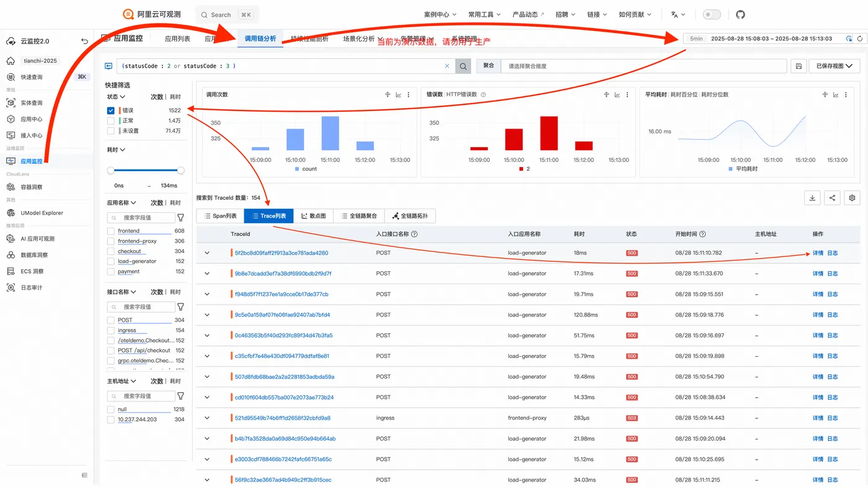
Task: Switch to the 散点图 tab
Action: coord(313,216)
